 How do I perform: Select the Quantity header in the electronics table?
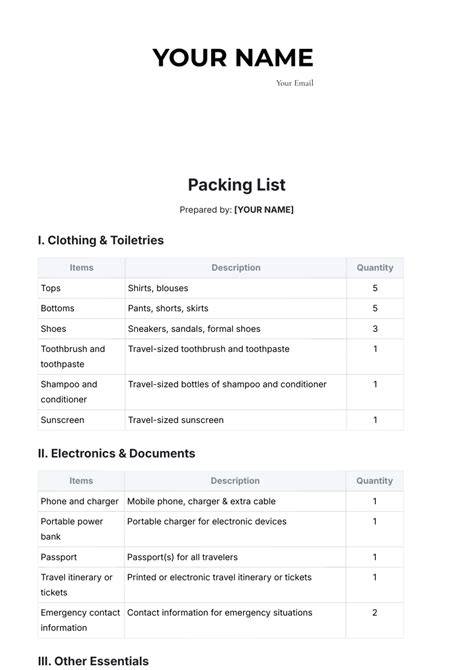[374, 481]
